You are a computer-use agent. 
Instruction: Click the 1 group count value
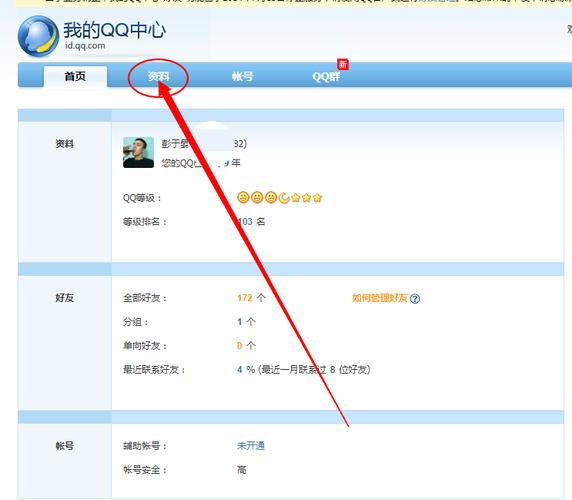tap(240, 322)
